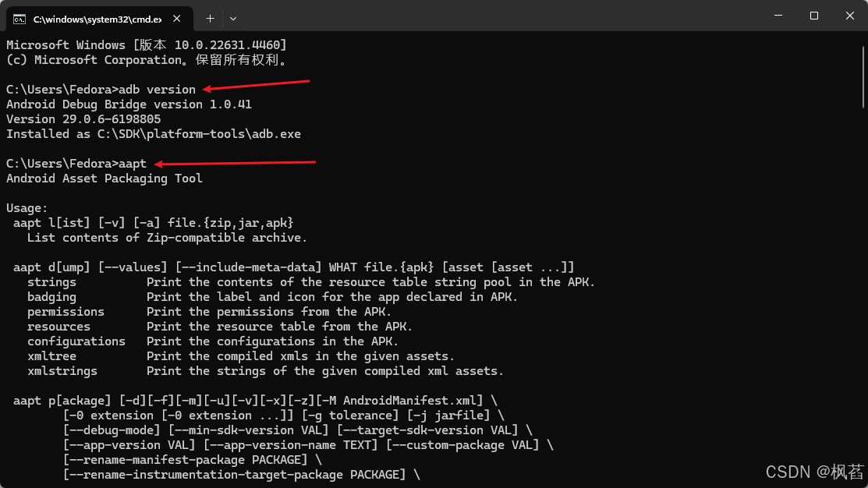Open a new terminal tab

tap(210, 19)
